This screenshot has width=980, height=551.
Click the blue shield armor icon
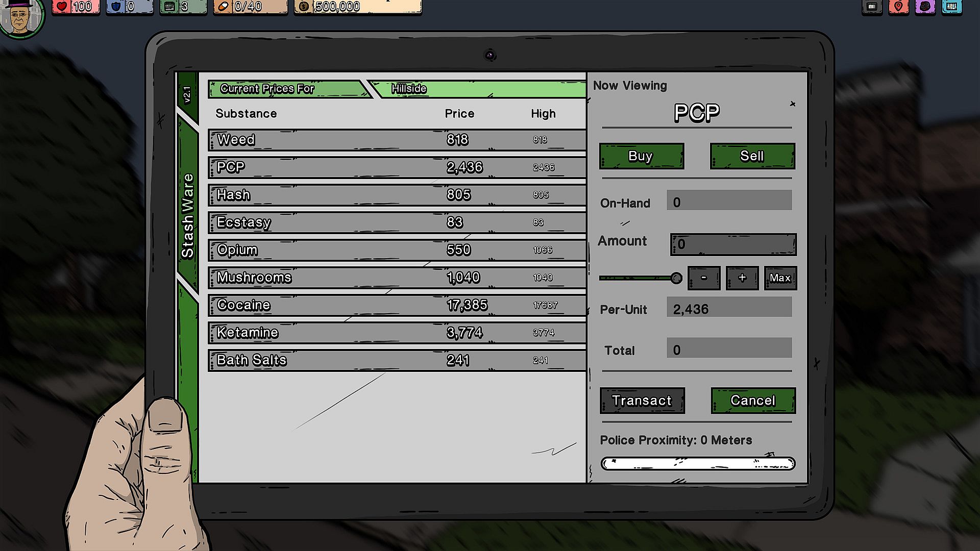pyautogui.click(x=116, y=7)
